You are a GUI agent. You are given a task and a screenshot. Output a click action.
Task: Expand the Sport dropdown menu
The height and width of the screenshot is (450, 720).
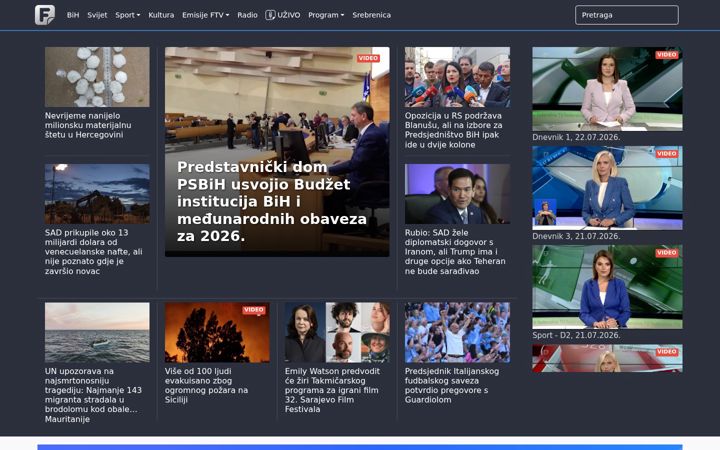click(128, 15)
